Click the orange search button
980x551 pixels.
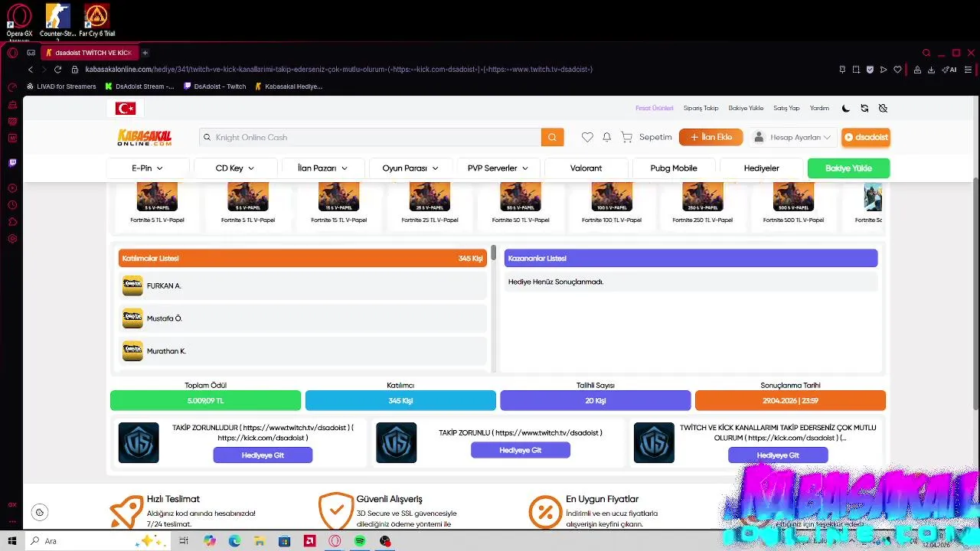tap(552, 137)
